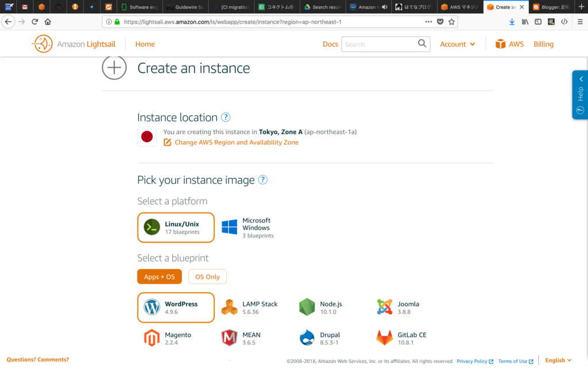Open the page actions ellipsis menu
Image resolution: width=588 pixels, height=368 pixels.
[x=428, y=22]
